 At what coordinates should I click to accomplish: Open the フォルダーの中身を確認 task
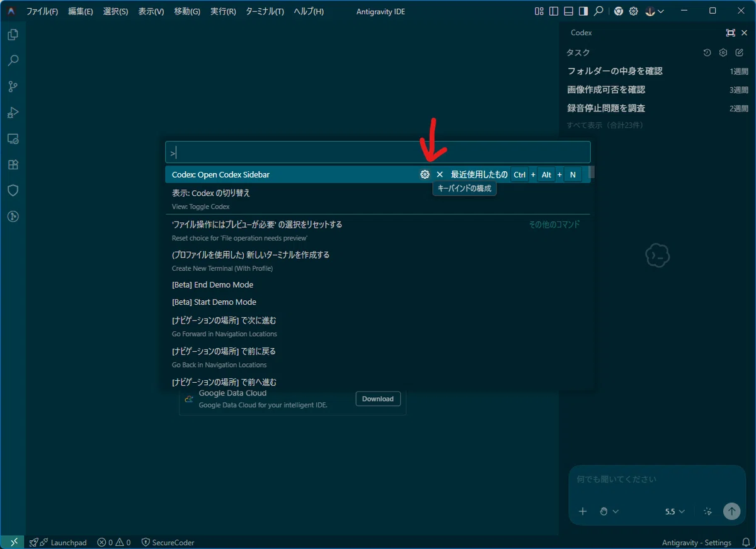click(657, 71)
